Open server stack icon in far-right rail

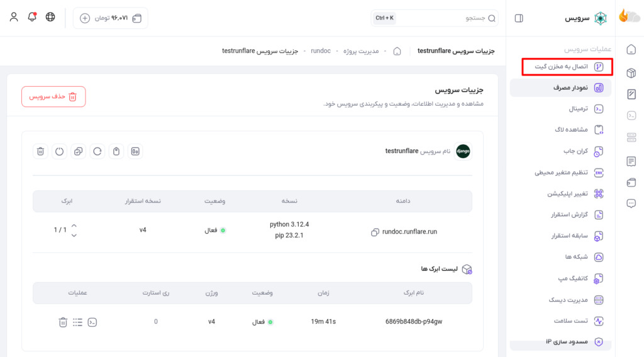631,137
